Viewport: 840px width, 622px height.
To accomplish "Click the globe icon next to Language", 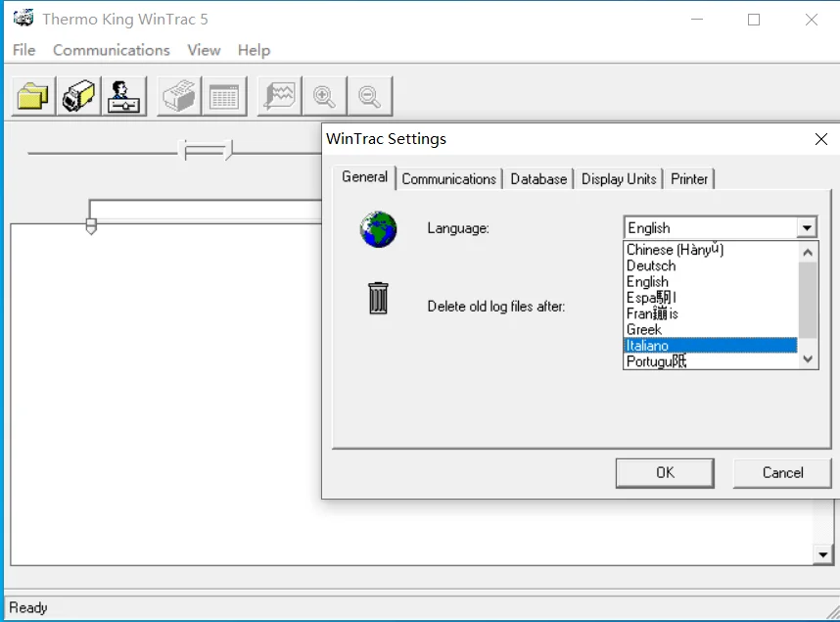I will click(x=378, y=229).
